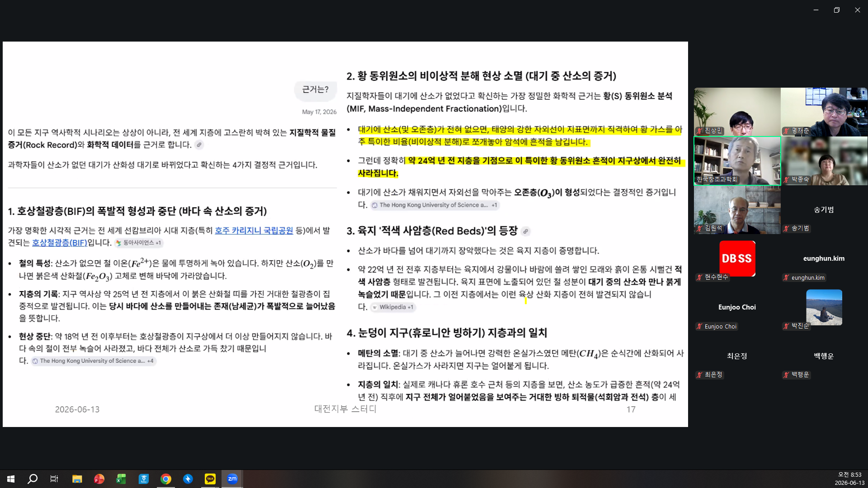This screenshot has height=488, width=868.
Task: Open the blue bird app in taskbar
Action: pyautogui.click(x=188, y=479)
